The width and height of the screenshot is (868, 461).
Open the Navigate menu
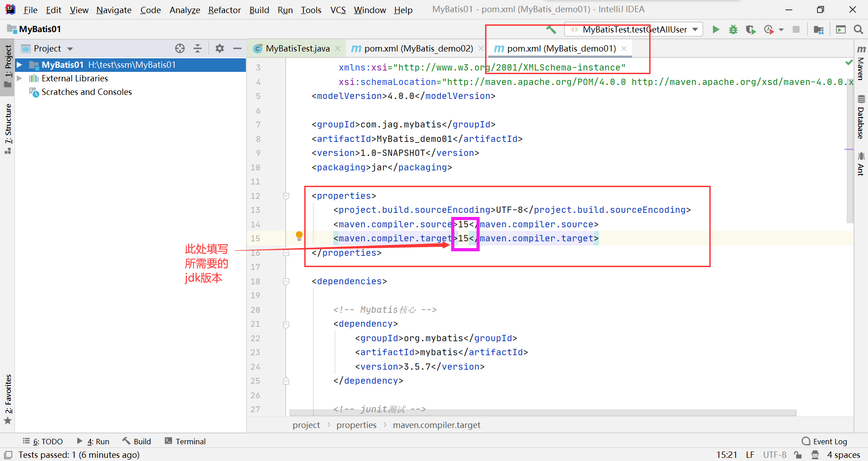[113, 10]
